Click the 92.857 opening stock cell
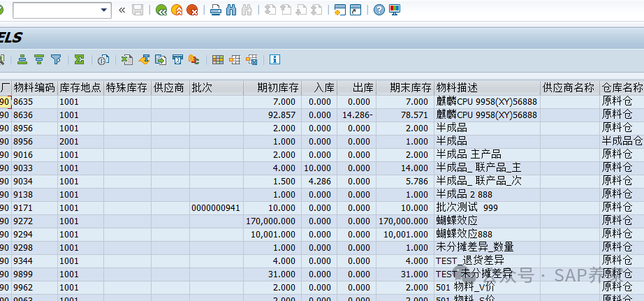 click(x=272, y=115)
